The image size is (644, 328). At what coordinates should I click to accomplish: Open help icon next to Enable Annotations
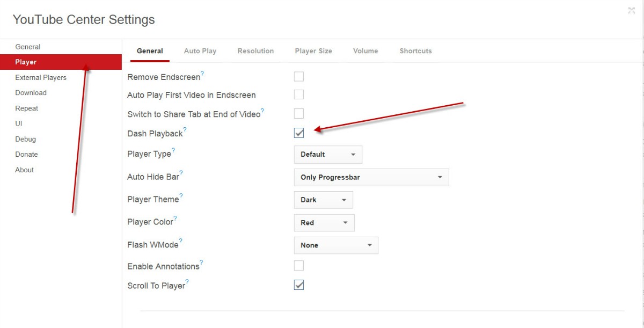point(201,263)
